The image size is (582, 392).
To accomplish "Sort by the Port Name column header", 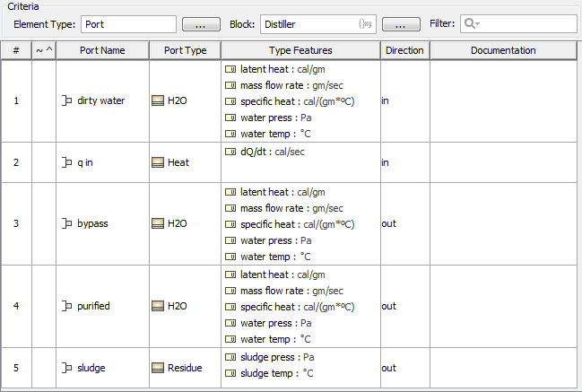I will coord(102,50).
